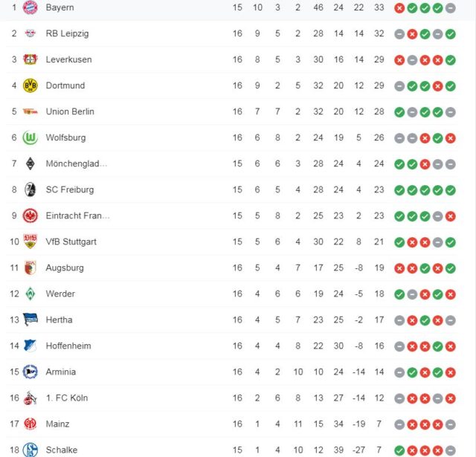Click the Schalke club crest
The width and height of the screenshot is (476, 457).
pos(30,450)
